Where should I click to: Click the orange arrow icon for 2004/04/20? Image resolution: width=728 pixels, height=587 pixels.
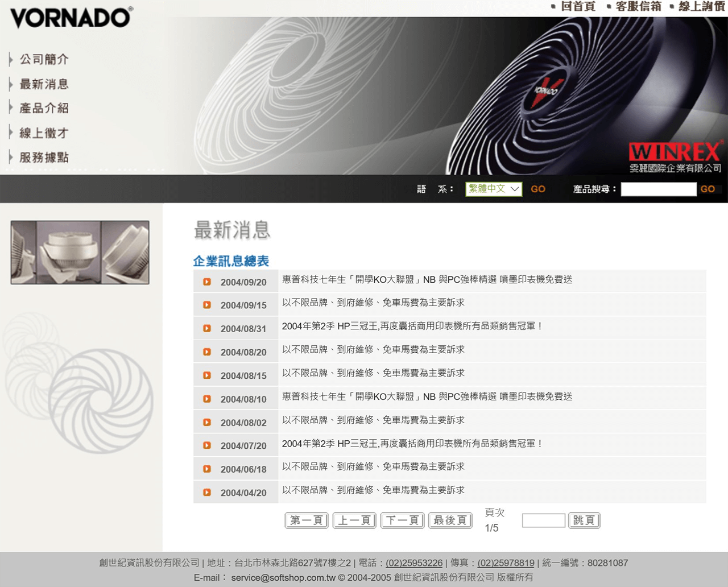pyautogui.click(x=207, y=493)
